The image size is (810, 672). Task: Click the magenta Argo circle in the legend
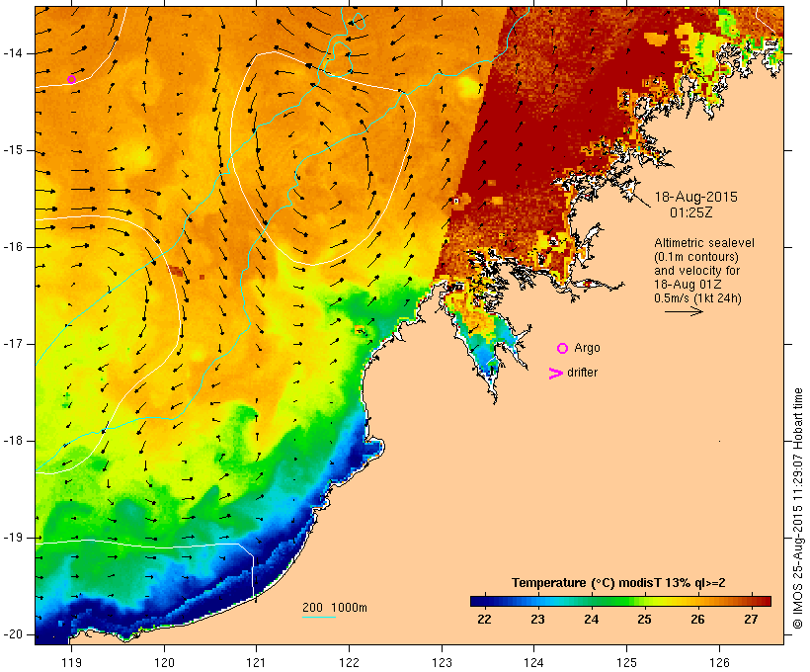(x=563, y=349)
